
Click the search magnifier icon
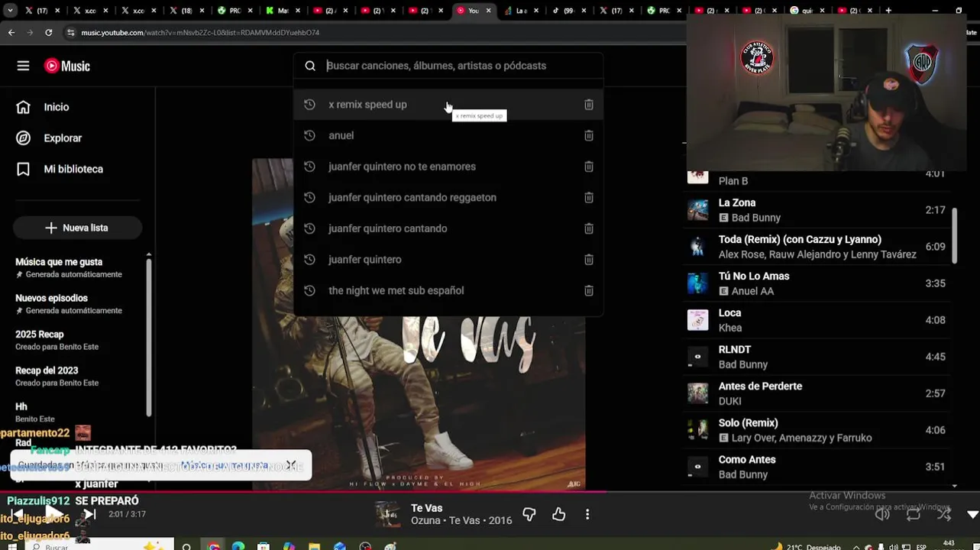[310, 66]
